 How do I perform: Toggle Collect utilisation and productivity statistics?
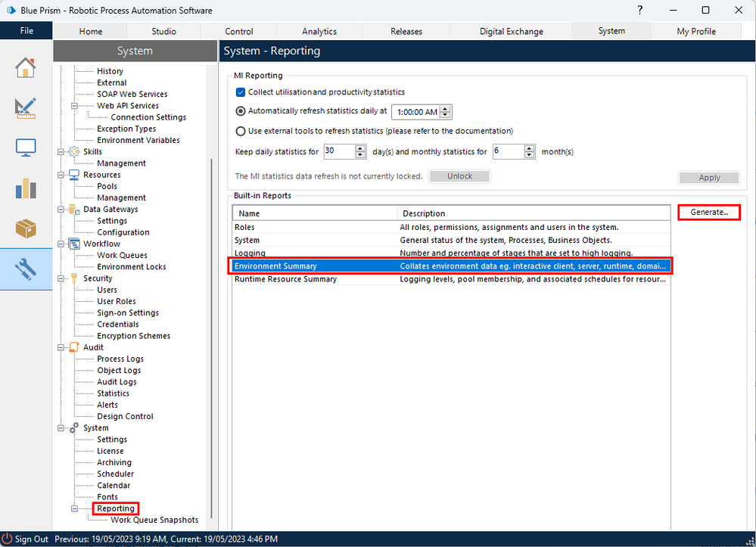click(x=240, y=92)
